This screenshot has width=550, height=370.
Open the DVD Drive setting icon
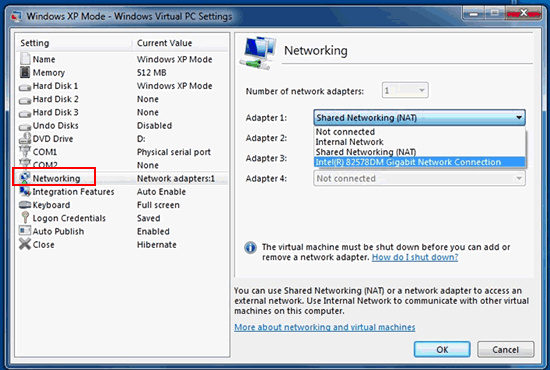click(x=25, y=139)
